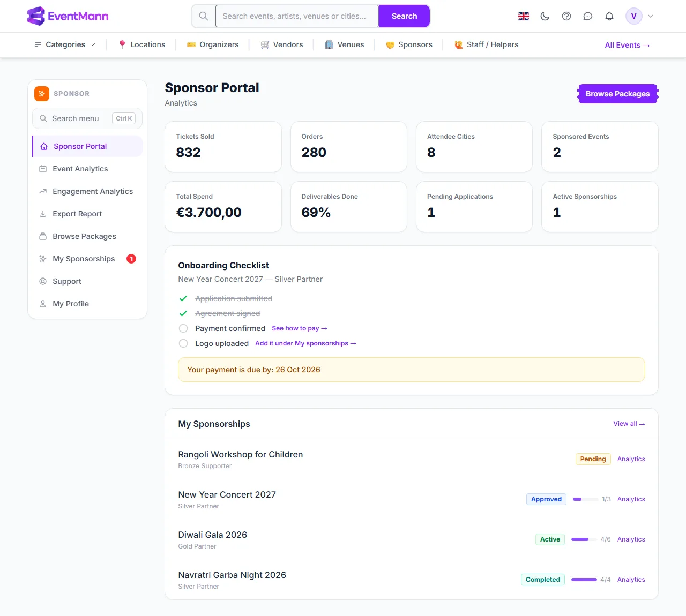The image size is (686, 616).
Task: Click the Diwali Gala 2026 progress bar
Action: point(584,539)
